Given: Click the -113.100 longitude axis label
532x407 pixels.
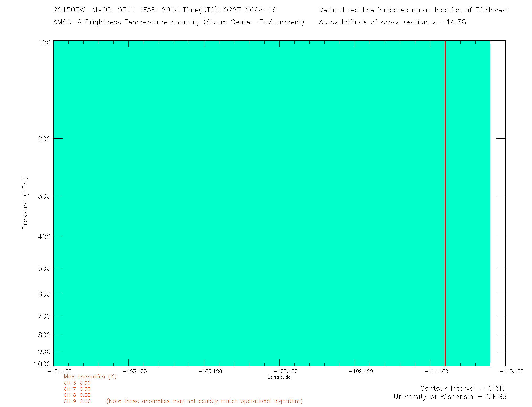Looking at the screenshot, I should pos(512,371).
